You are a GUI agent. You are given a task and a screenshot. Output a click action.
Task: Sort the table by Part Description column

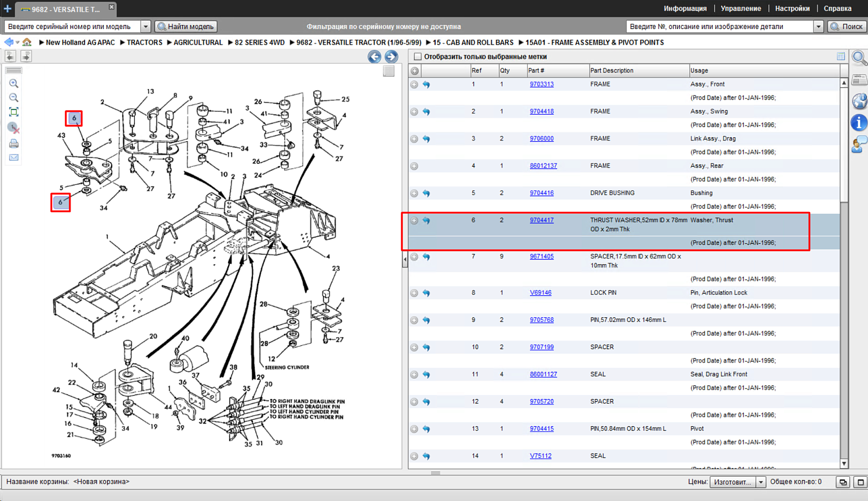638,71
